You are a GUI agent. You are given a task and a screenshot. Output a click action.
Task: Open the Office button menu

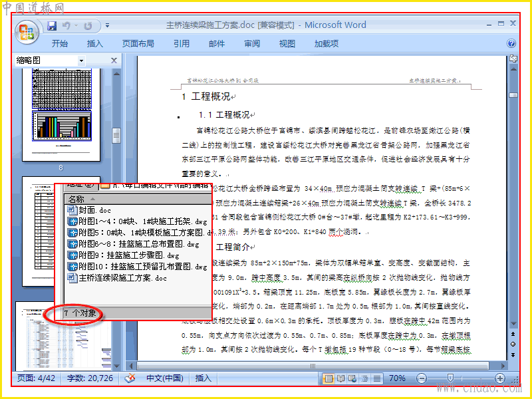27,33
